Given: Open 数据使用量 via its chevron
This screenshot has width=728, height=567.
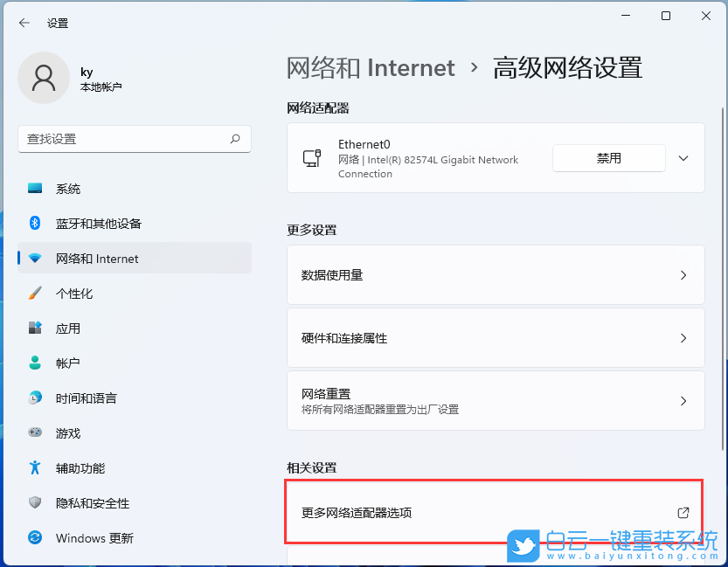Looking at the screenshot, I should (683, 274).
